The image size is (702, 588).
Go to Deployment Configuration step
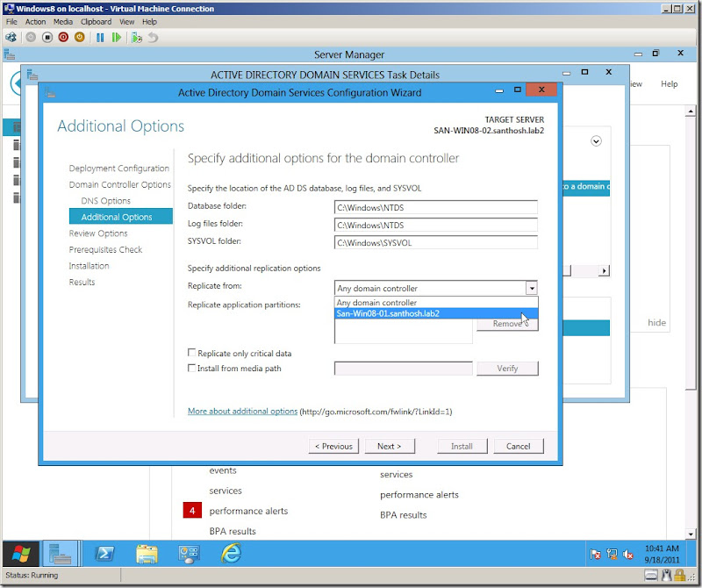click(x=119, y=169)
